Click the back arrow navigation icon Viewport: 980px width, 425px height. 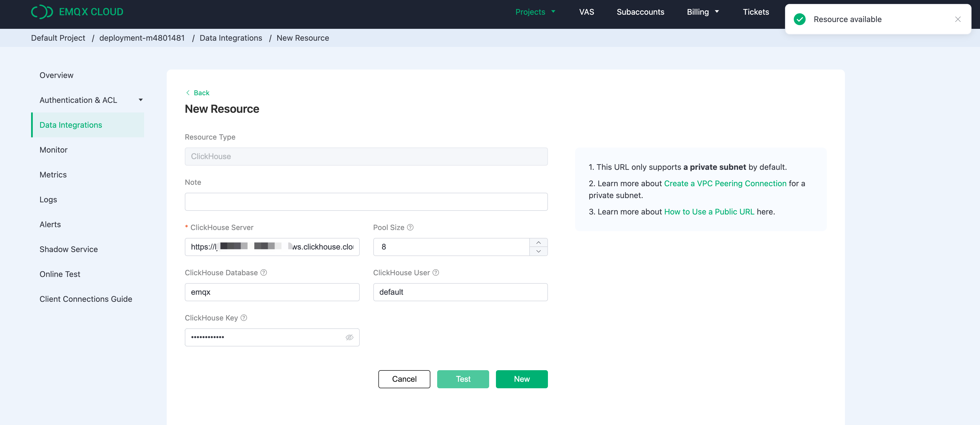pos(188,92)
